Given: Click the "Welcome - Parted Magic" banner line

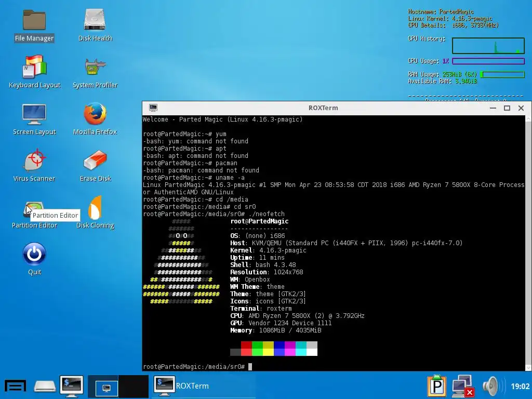Looking at the screenshot, I should coord(222,119).
